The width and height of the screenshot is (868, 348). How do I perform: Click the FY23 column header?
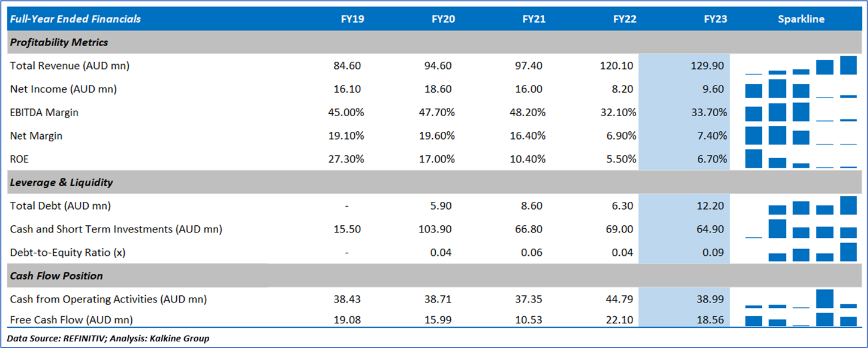click(715, 19)
